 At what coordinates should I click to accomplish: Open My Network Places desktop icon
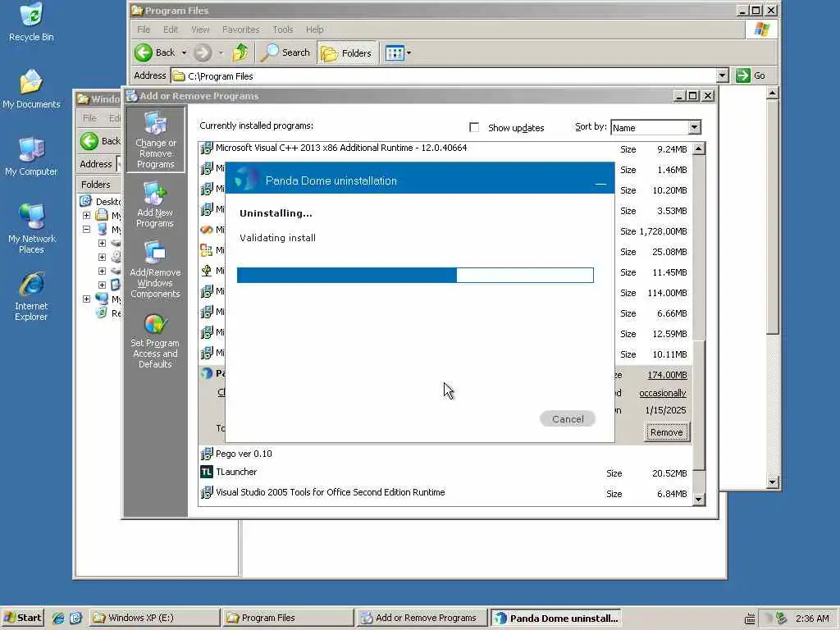31,228
